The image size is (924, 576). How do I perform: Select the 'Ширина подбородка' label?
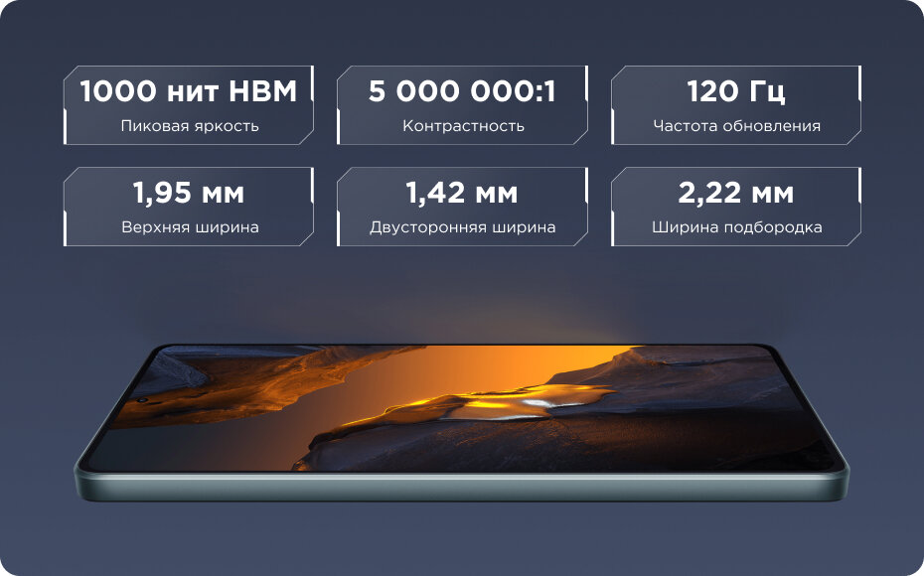(736, 226)
